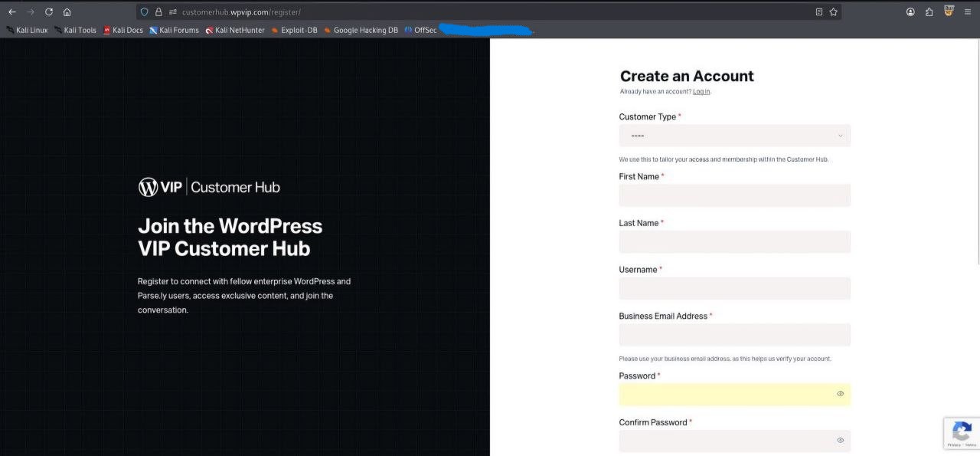This screenshot has height=456, width=980.
Task: Open the tracking protection shield panel
Action: point(143,11)
